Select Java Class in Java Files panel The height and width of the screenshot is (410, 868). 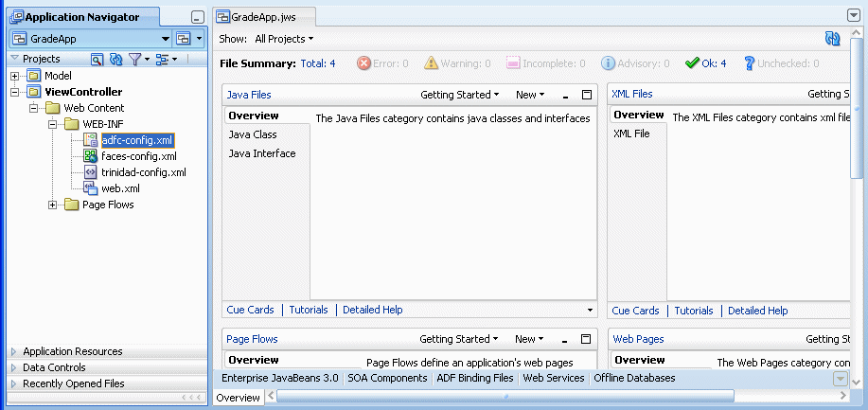click(x=253, y=134)
